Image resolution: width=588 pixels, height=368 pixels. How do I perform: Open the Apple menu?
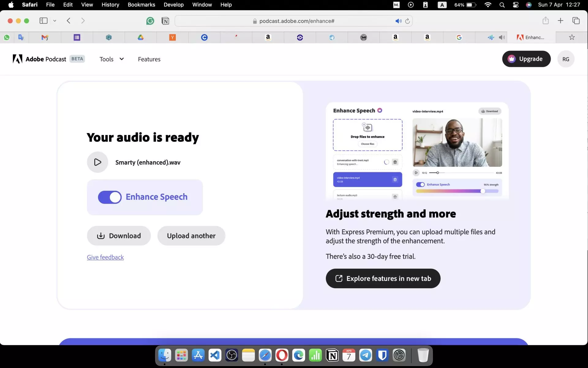click(x=11, y=5)
